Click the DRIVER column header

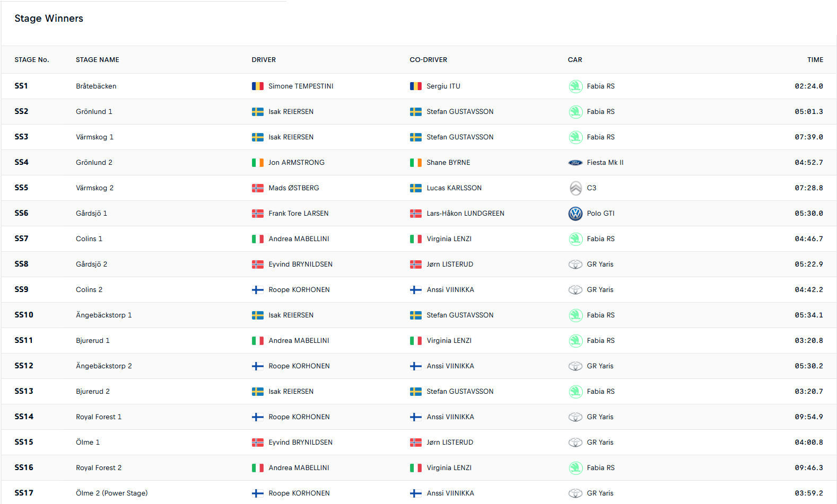coord(264,60)
